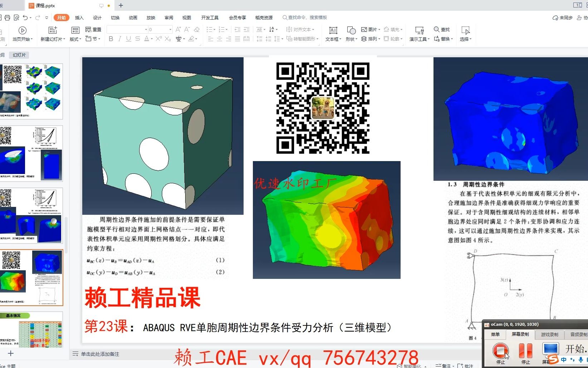Select the slide thumbnail labeled 基本情况
The height and width of the screenshot is (368, 588).
point(31,330)
